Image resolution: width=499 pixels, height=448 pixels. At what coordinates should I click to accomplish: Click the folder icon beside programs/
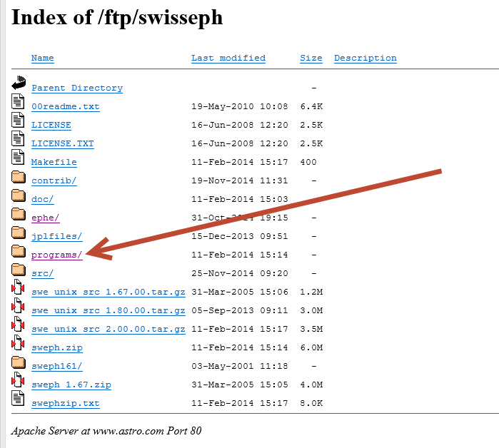19,251
